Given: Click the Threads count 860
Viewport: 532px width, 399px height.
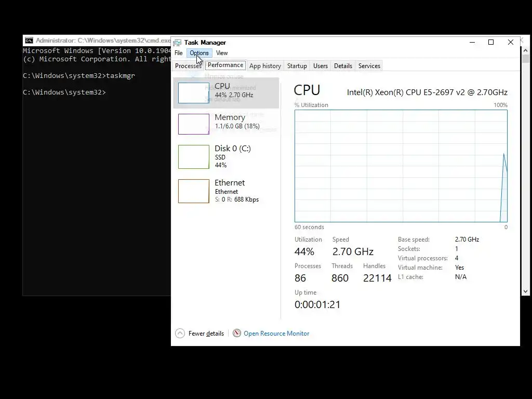Looking at the screenshot, I should (x=340, y=278).
